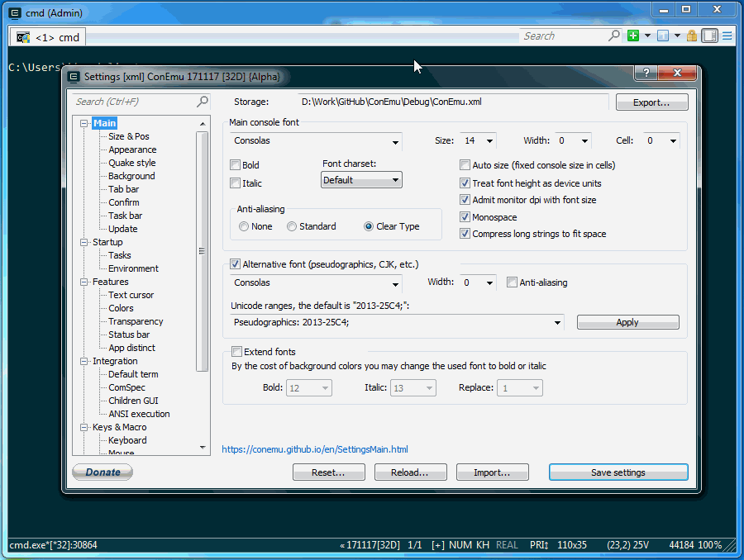Select ANSI execution tree item
744x560 pixels.
(x=139, y=414)
